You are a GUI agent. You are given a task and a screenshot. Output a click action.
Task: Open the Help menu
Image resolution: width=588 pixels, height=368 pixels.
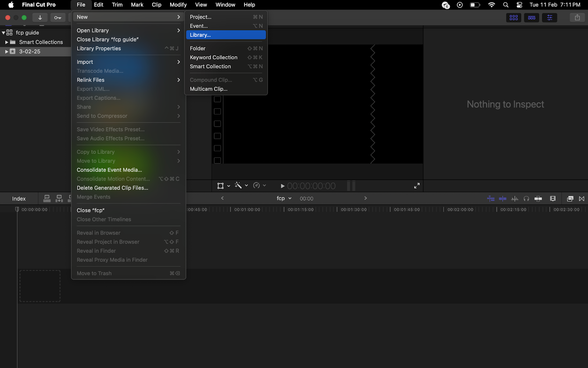(249, 5)
